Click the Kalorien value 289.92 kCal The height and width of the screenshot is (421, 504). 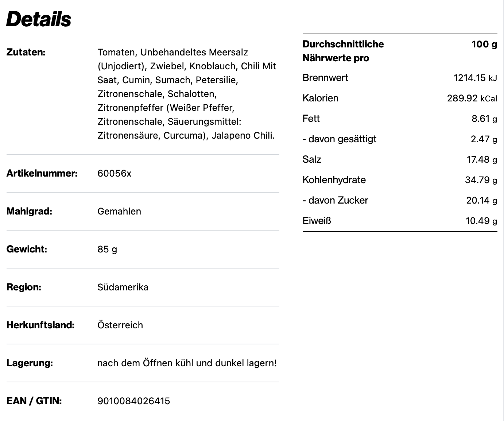(472, 98)
